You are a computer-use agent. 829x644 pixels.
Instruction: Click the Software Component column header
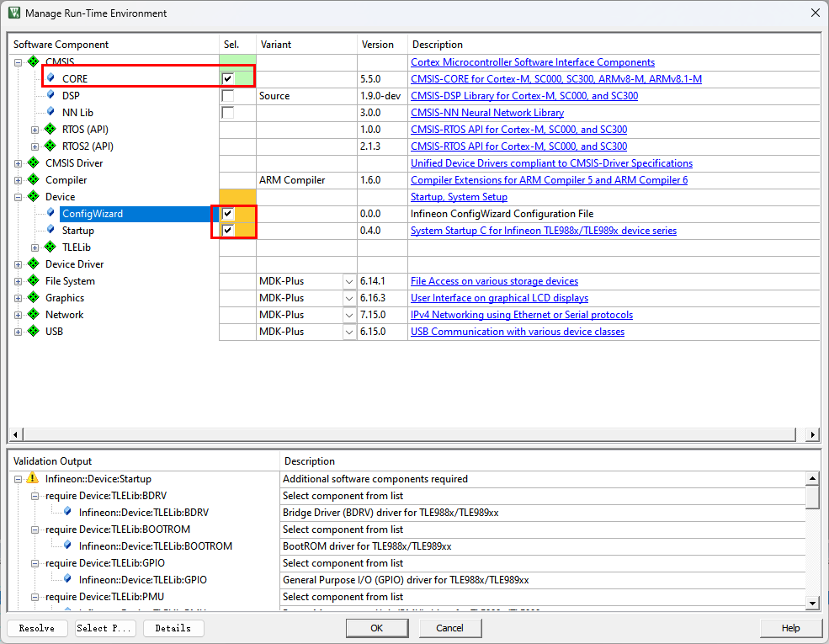coord(114,45)
